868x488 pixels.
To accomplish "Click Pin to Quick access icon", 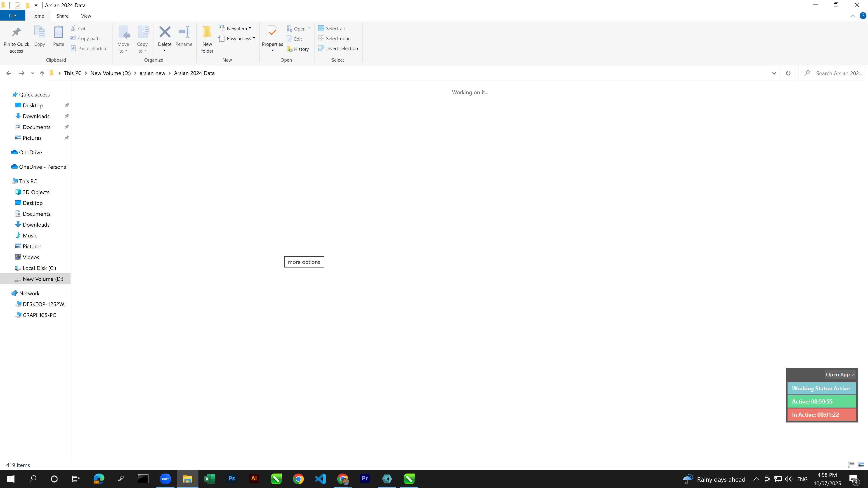I will (16, 32).
